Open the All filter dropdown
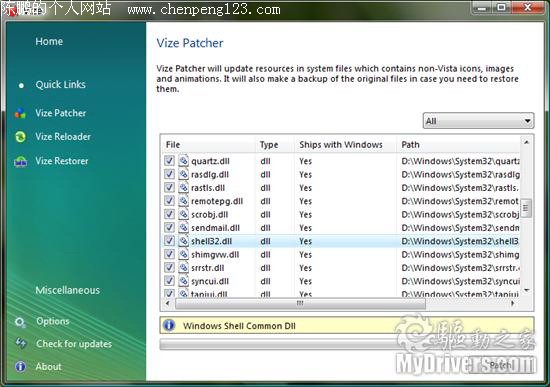Screen dimensions: 550x387 (478, 121)
